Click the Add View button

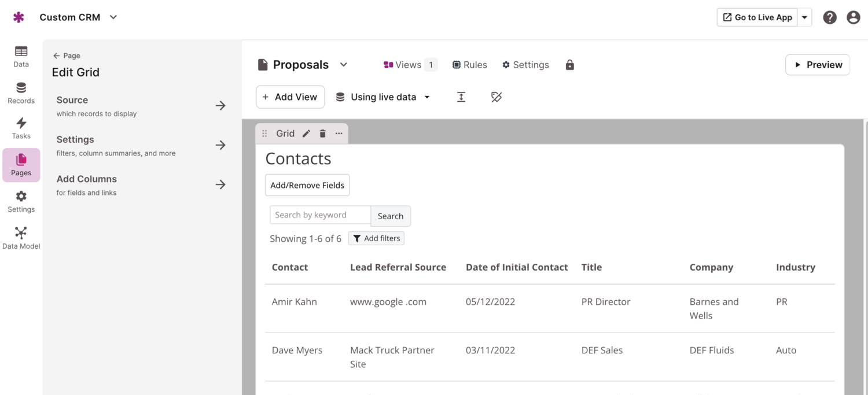click(290, 97)
